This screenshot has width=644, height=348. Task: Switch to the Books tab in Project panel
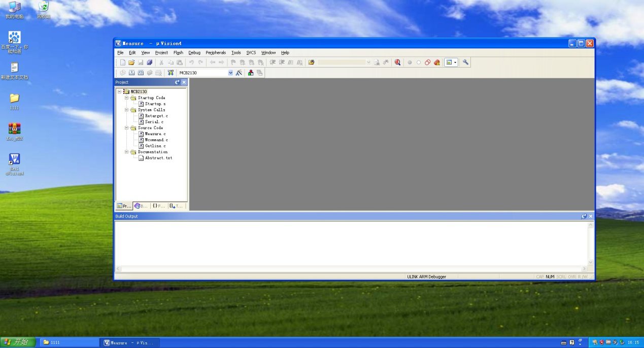[141, 206]
